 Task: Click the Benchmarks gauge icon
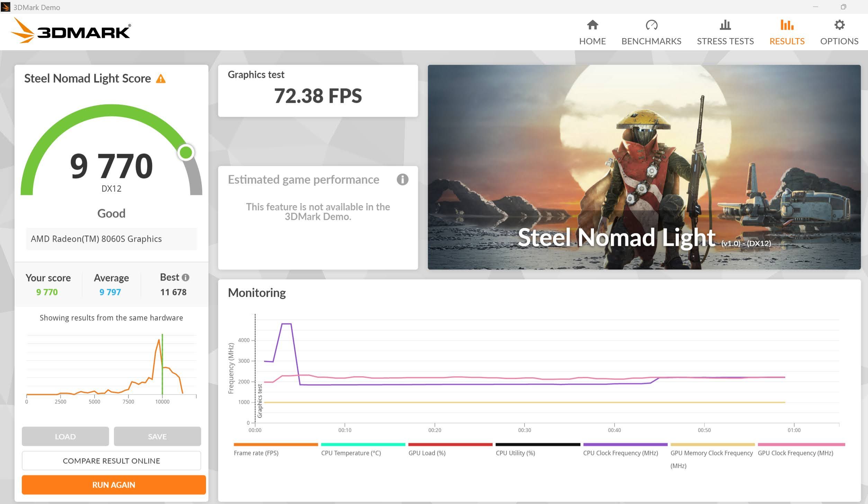pos(652,25)
